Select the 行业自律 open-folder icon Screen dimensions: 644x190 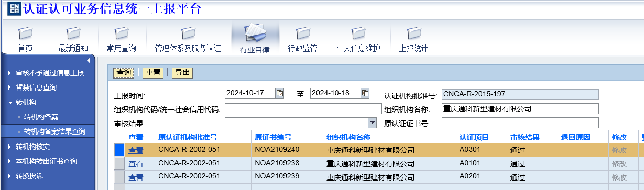(255, 32)
